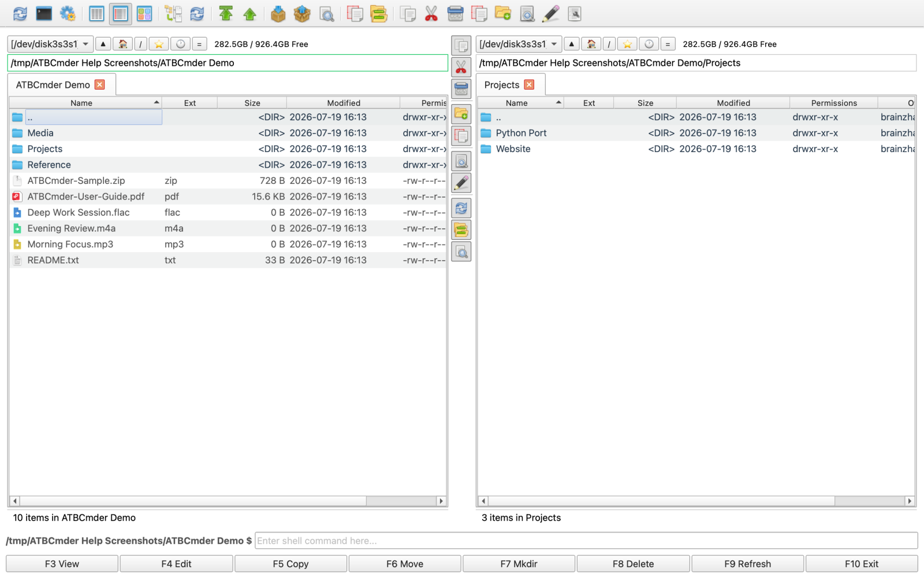This screenshot has height=578, width=924.
Task: Select the Reference folder in left panel
Action: (x=228, y=165)
